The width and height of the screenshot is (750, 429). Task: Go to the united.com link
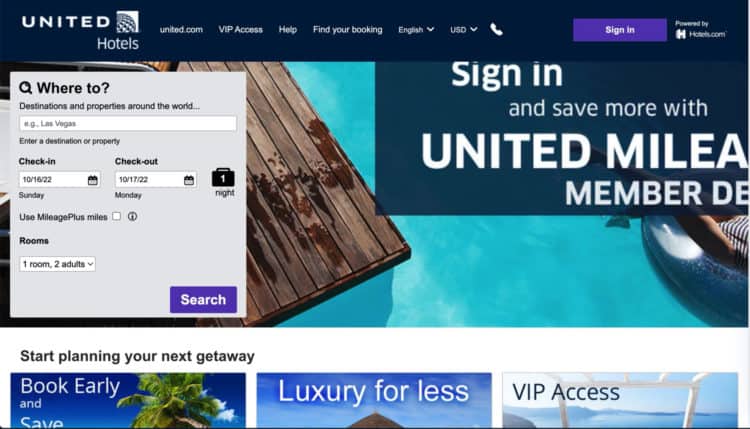[x=181, y=30]
